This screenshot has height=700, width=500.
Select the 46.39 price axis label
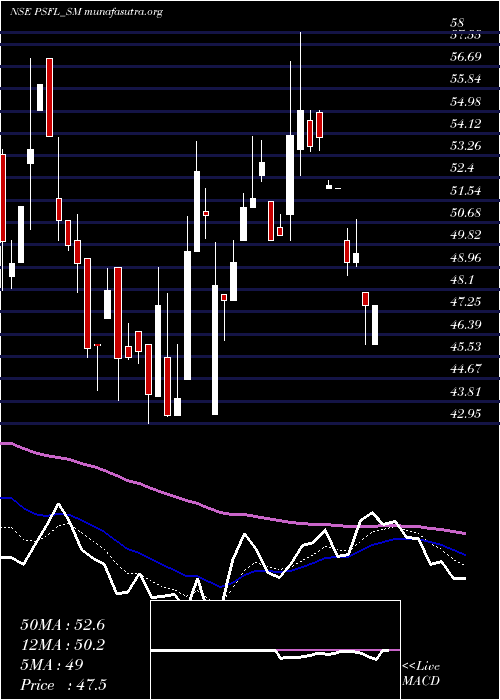466,325
